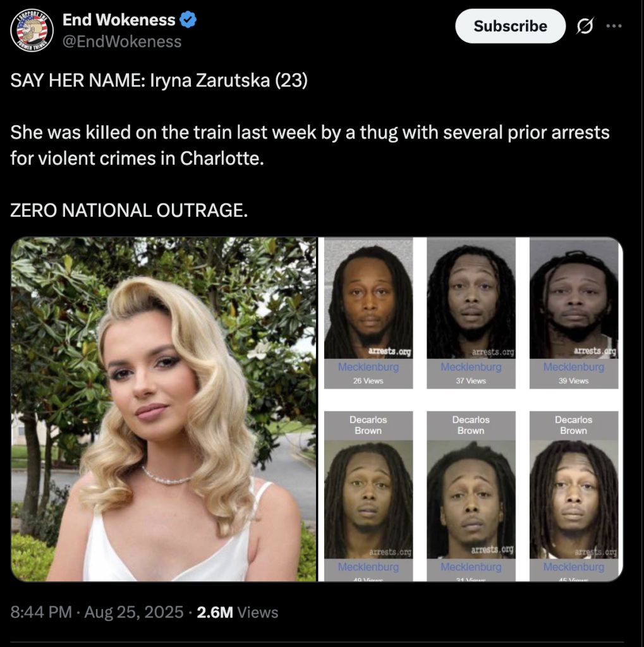Click the 'violent crimes in Charlotte' text line
Screen dimensions: 644x647
(137, 159)
